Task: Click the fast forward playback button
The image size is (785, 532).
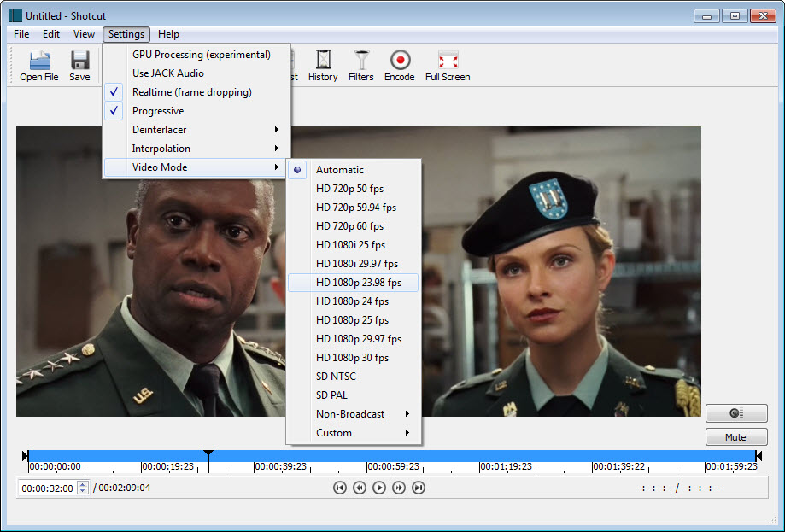Action: point(399,488)
